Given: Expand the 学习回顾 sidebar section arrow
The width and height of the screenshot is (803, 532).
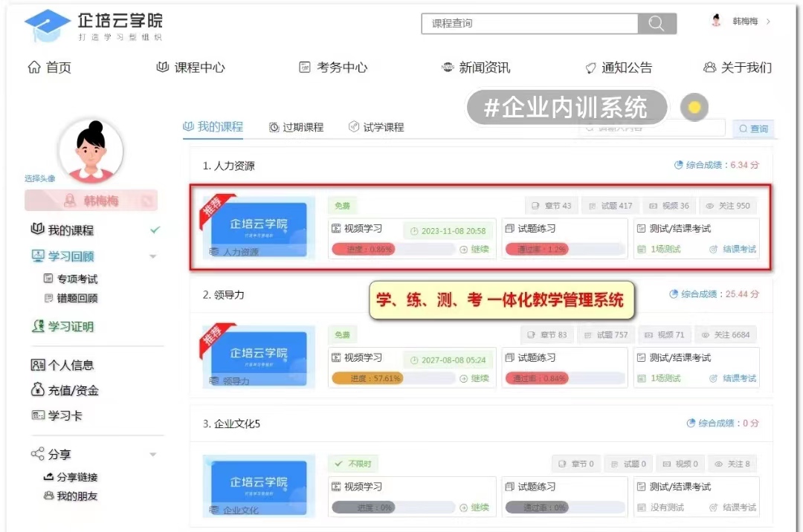Looking at the screenshot, I should tap(153, 256).
